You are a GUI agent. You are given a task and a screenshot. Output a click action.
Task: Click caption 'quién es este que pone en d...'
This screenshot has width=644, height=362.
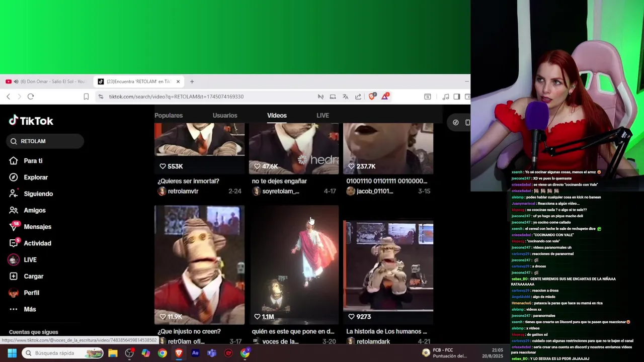coord(293,331)
